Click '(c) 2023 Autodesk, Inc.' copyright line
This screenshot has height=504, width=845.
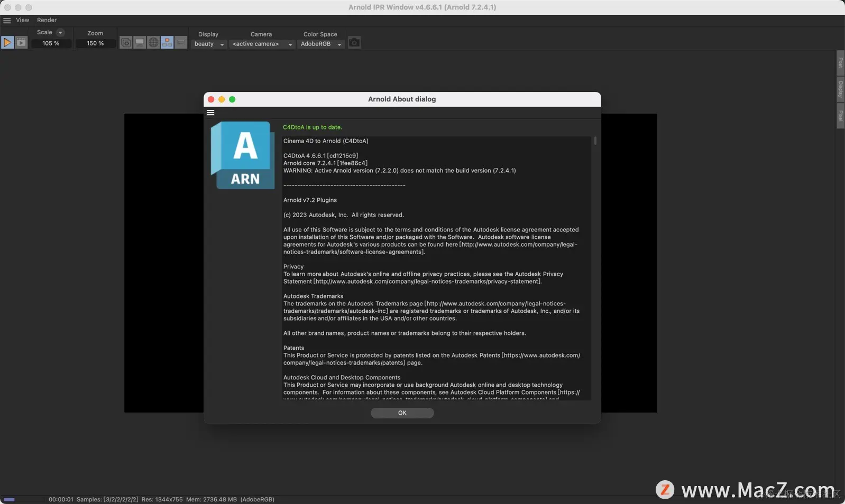(x=343, y=215)
